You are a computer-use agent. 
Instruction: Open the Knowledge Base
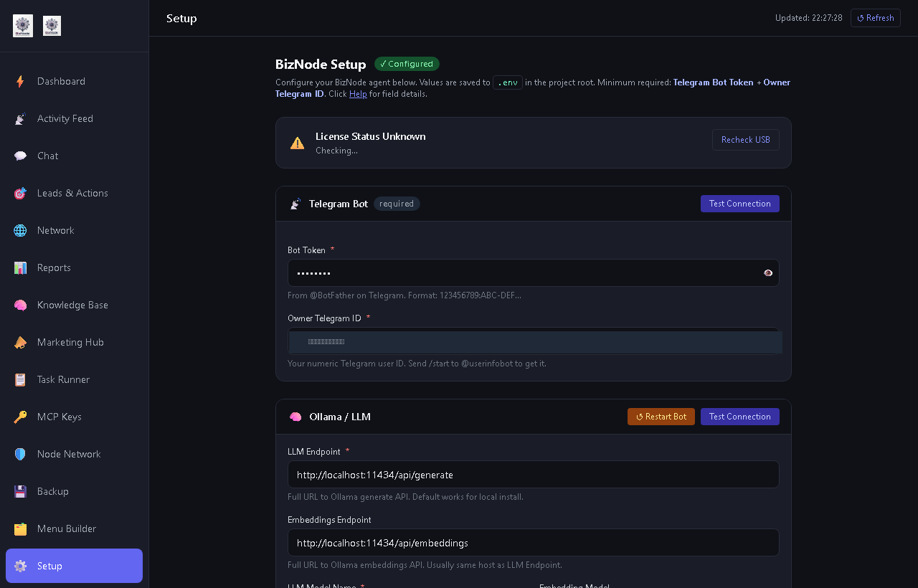point(72,305)
